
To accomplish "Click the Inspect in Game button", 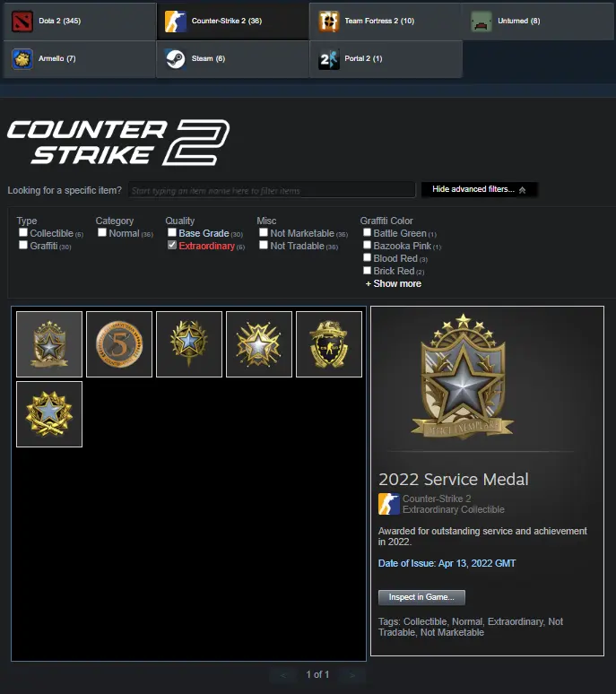I will (421, 597).
